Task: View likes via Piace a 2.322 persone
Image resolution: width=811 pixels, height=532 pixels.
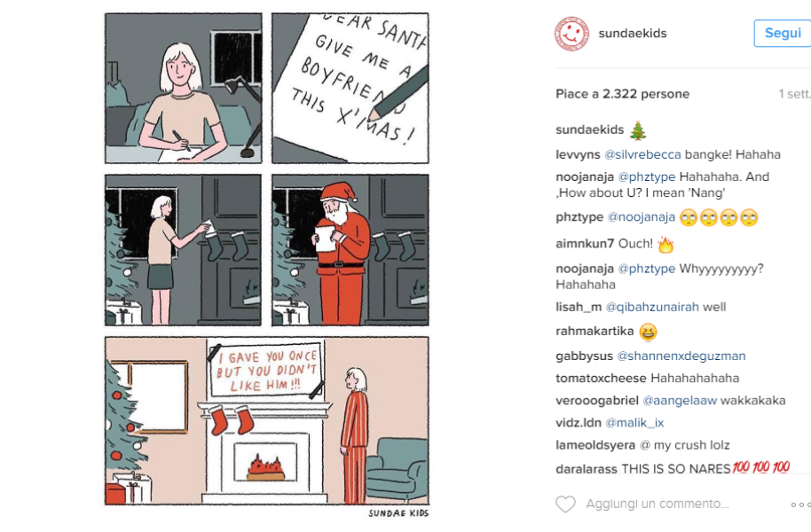Action: click(622, 94)
